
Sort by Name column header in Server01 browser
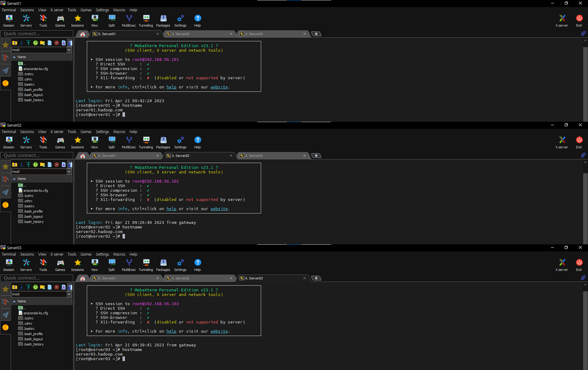pyautogui.click(x=42, y=57)
